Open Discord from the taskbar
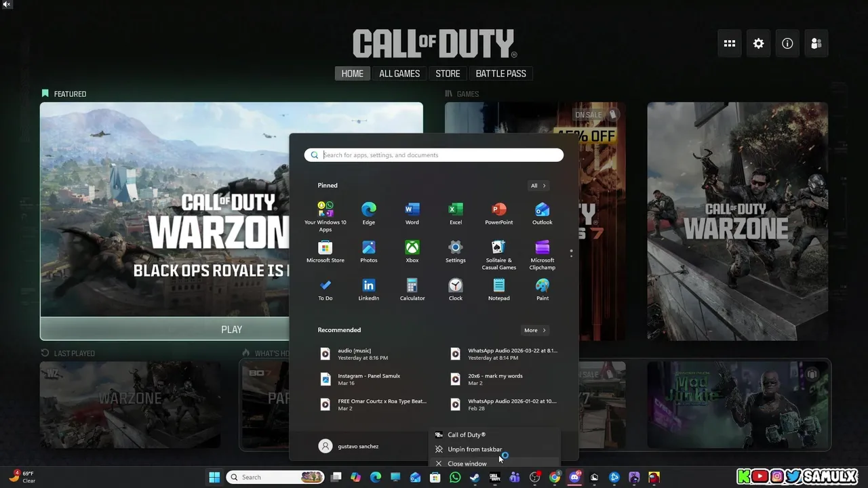868x488 pixels. pos(575,477)
